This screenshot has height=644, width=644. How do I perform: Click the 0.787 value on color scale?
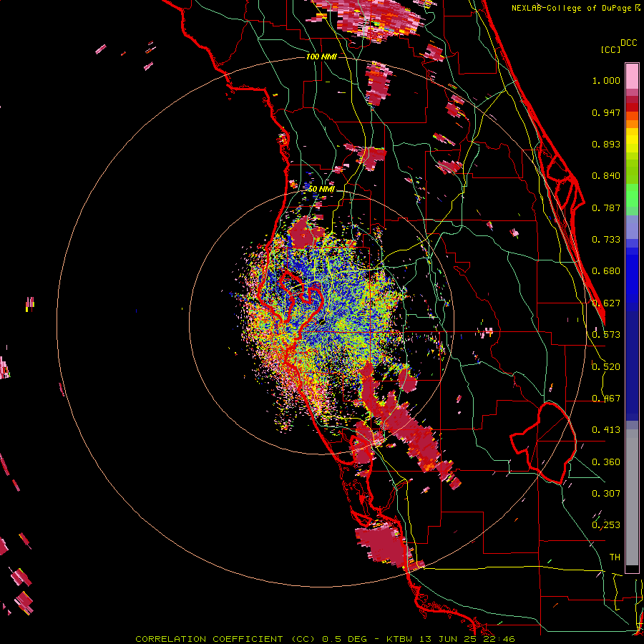pos(606,208)
